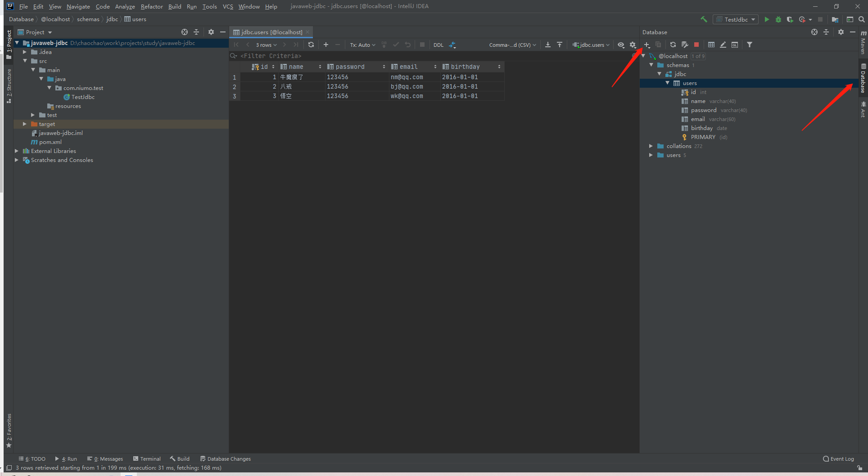Open the File menu
Image resolution: width=868 pixels, height=476 pixels.
point(23,6)
